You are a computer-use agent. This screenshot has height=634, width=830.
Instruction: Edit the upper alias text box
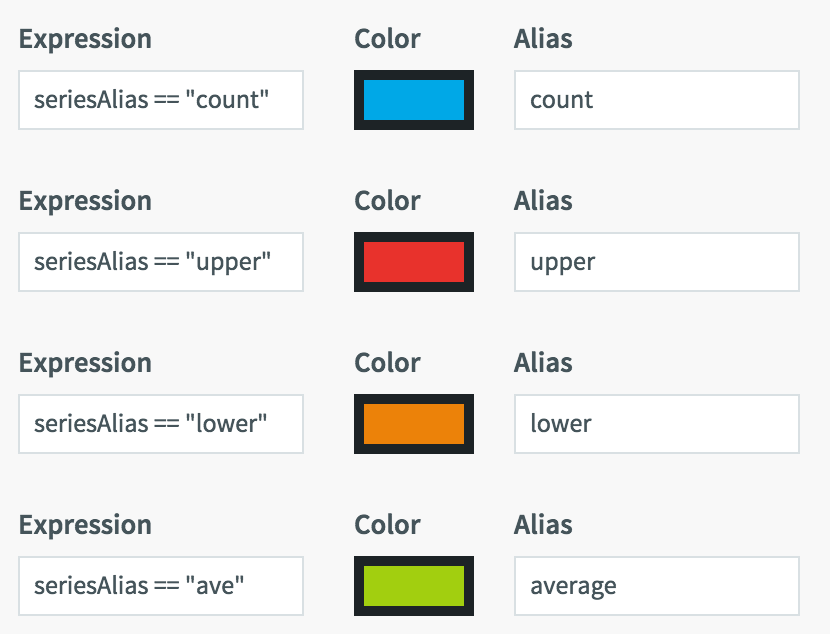pyautogui.click(x=655, y=262)
